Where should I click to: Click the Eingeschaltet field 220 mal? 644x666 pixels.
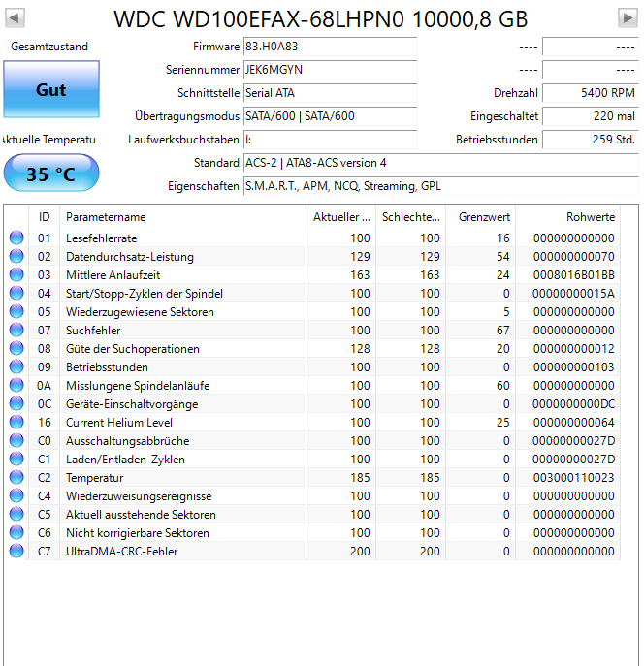click(590, 116)
